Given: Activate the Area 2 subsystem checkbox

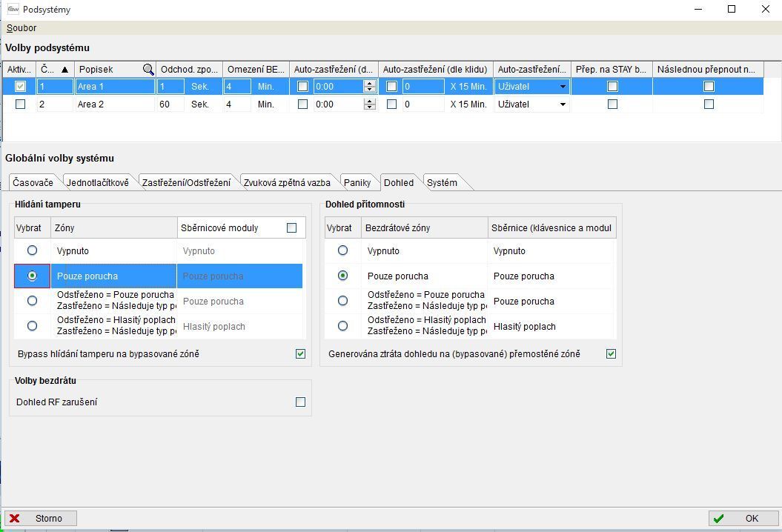Looking at the screenshot, I should tap(21, 104).
